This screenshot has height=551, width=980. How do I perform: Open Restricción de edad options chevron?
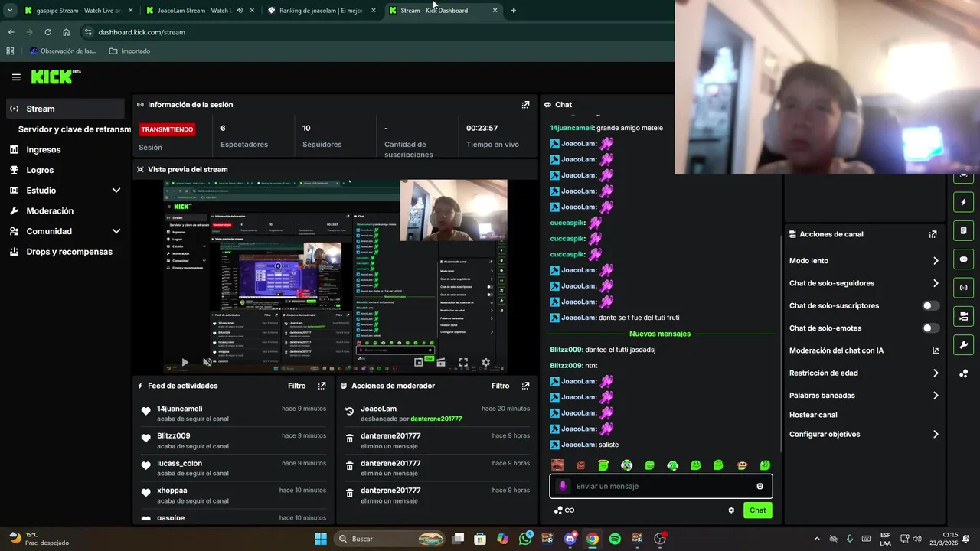(x=936, y=373)
